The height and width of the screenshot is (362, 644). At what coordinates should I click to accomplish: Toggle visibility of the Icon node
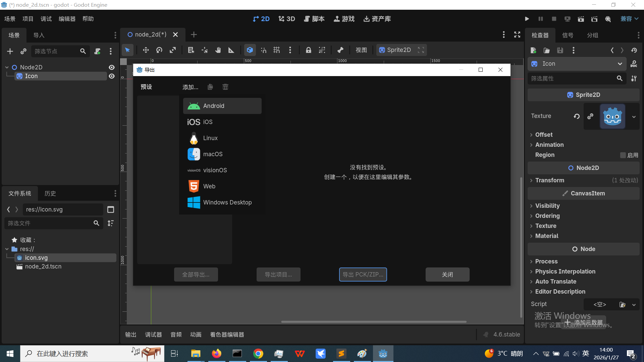click(x=112, y=76)
